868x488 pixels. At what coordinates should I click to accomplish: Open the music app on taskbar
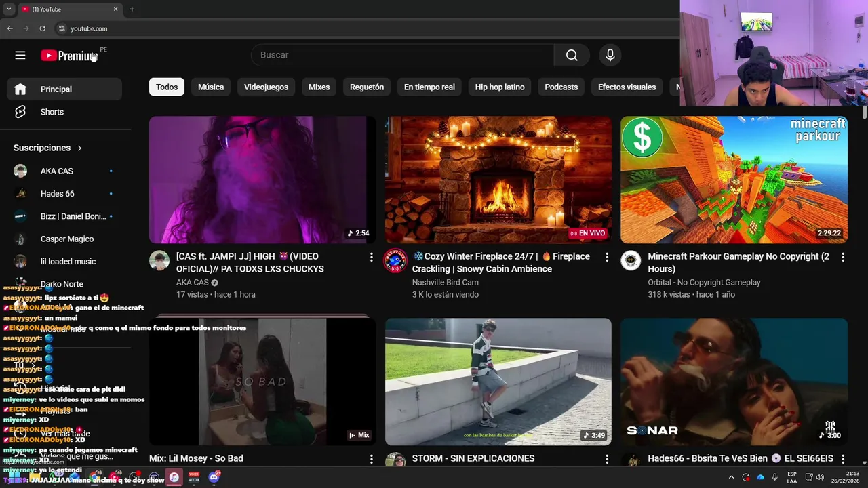point(174,477)
